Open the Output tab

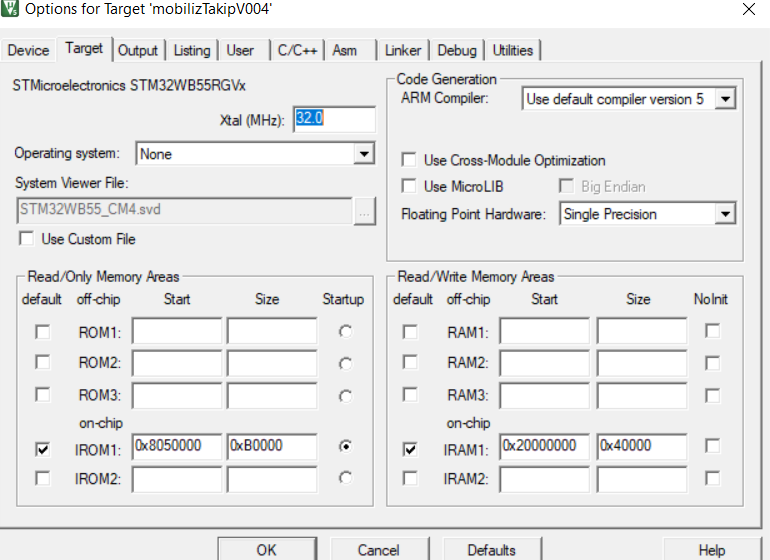tap(138, 50)
